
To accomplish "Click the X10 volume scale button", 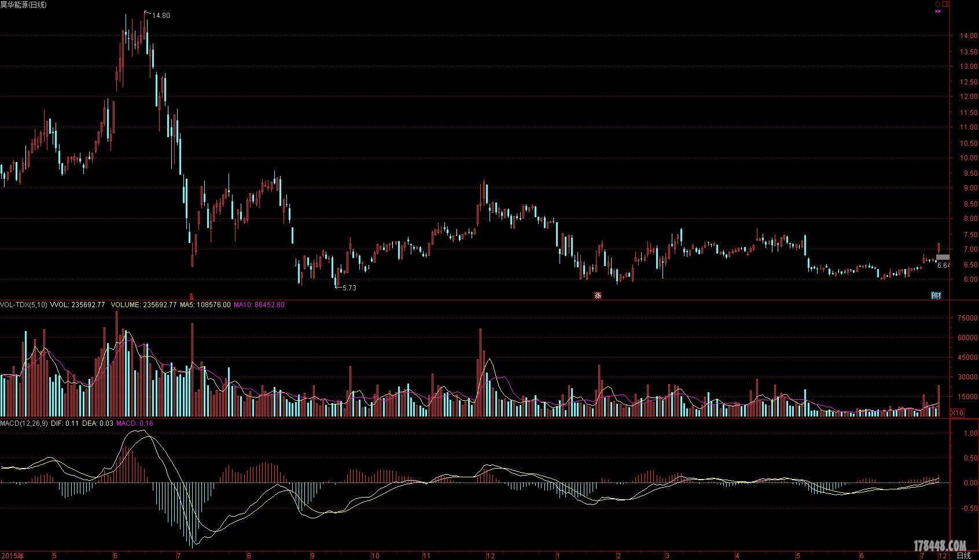I will coord(958,412).
